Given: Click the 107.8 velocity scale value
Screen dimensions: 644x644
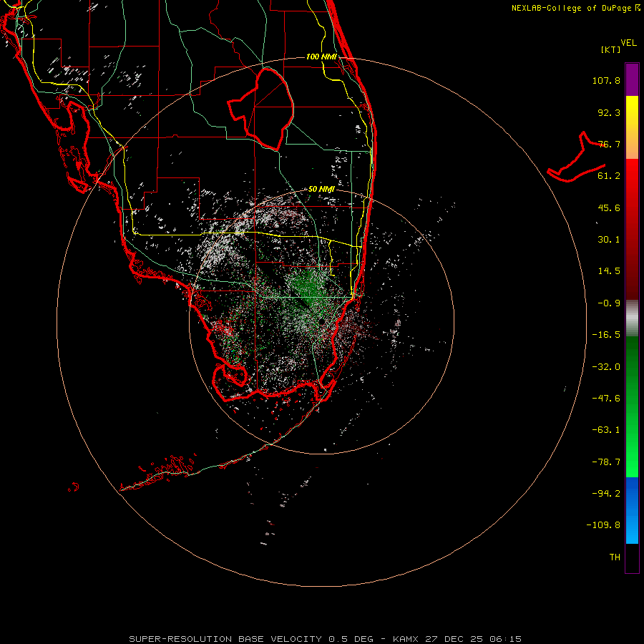Looking at the screenshot, I should 606,80.
